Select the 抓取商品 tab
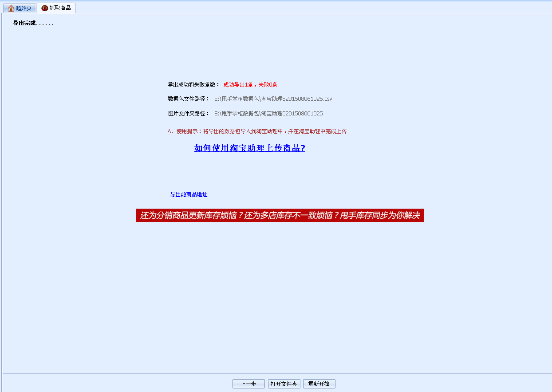 point(56,8)
